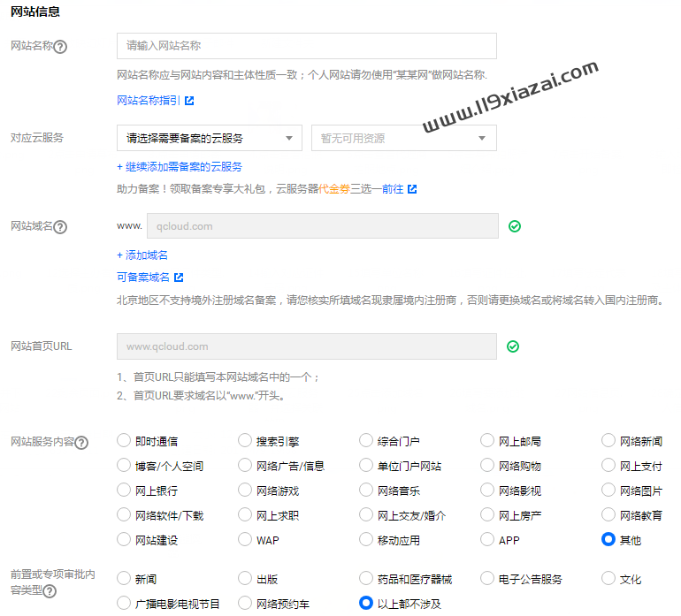Select 网上支付 radio button

click(x=608, y=465)
